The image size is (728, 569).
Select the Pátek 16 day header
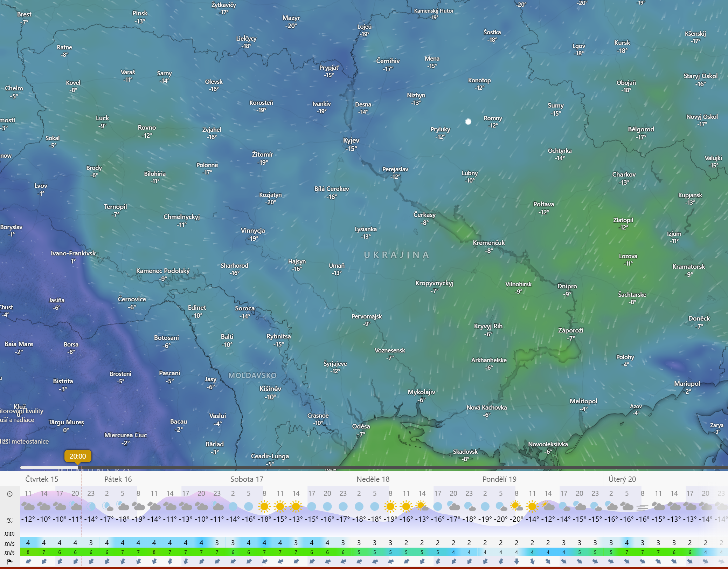118,479
